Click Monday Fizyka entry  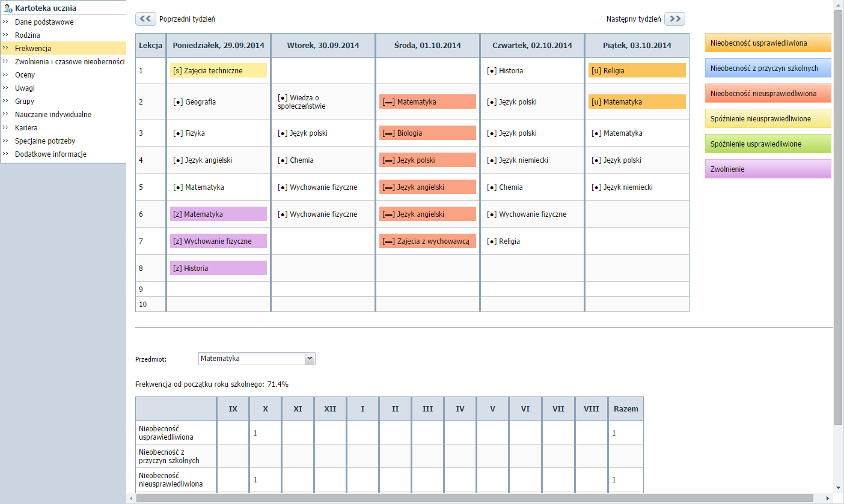coord(189,133)
